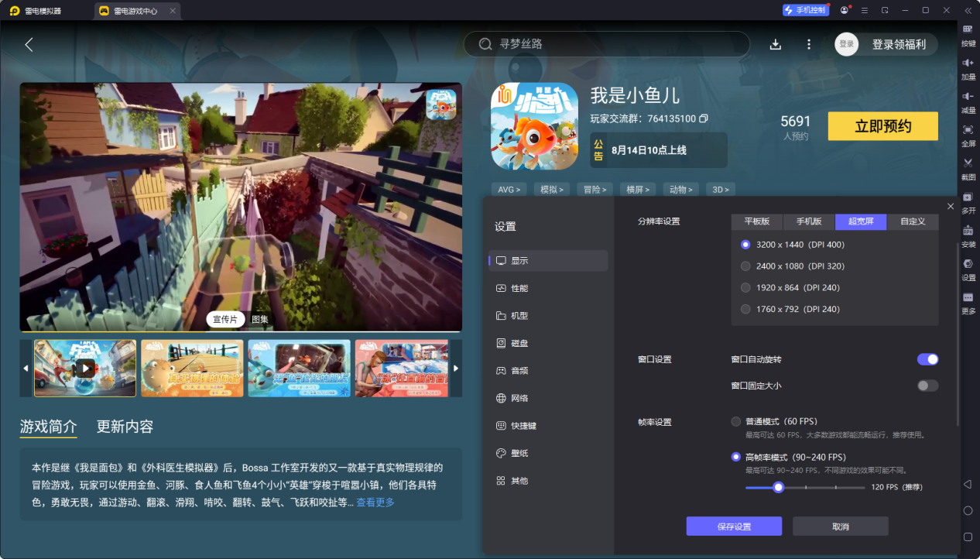Viewport: 980px width, 559px height.
Task: Show next thumbnails with right arrow
Action: point(456,369)
